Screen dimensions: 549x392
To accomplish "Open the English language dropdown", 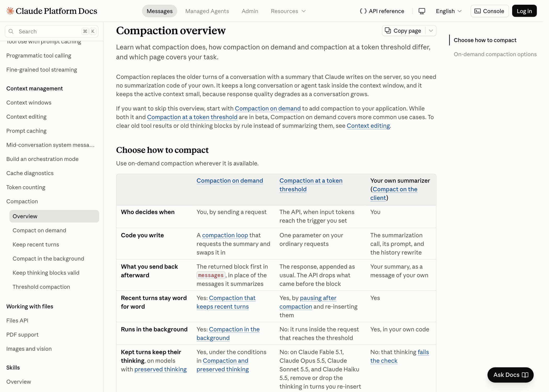I will click(449, 11).
